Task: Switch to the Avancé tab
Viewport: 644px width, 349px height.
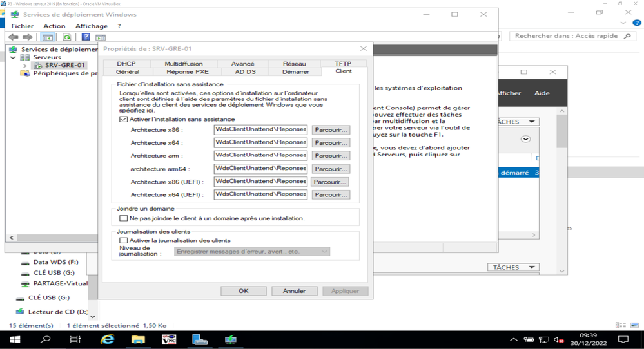Action: click(243, 64)
